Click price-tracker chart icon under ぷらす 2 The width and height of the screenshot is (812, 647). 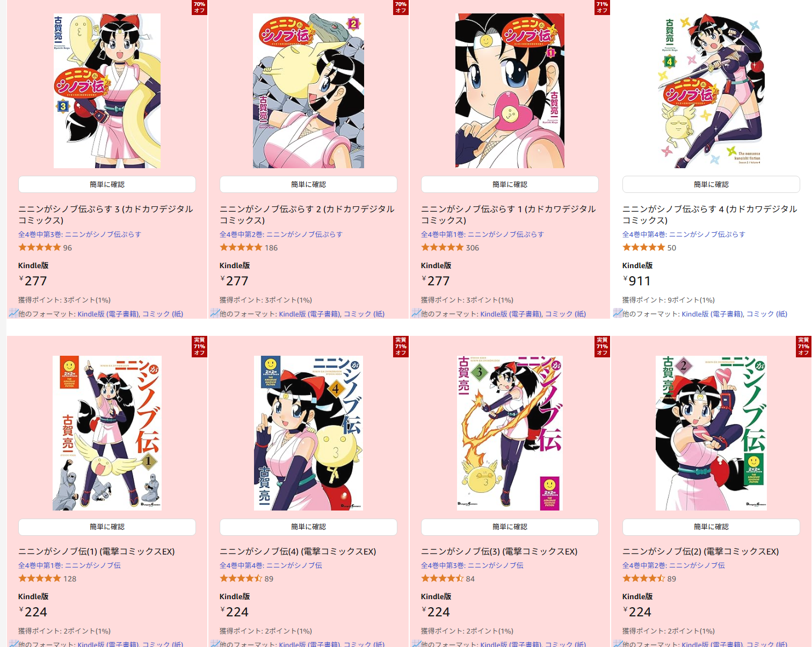(x=215, y=313)
